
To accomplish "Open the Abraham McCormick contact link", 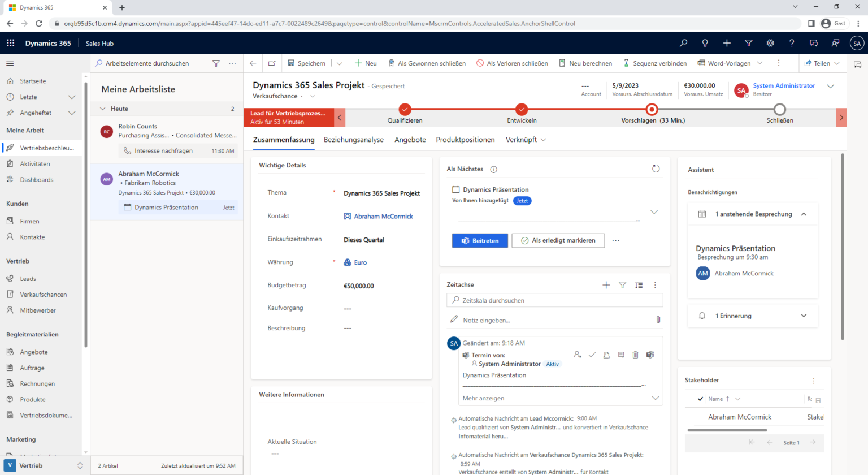I will click(x=383, y=216).
